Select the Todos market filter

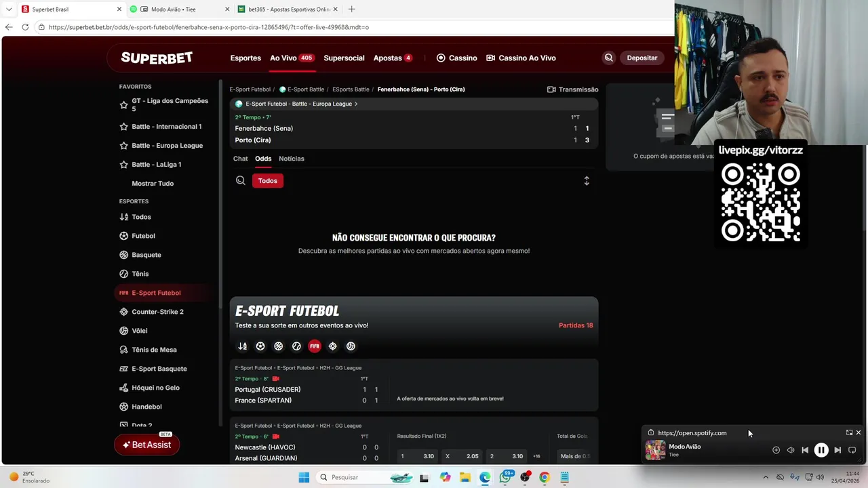point(268,181)
